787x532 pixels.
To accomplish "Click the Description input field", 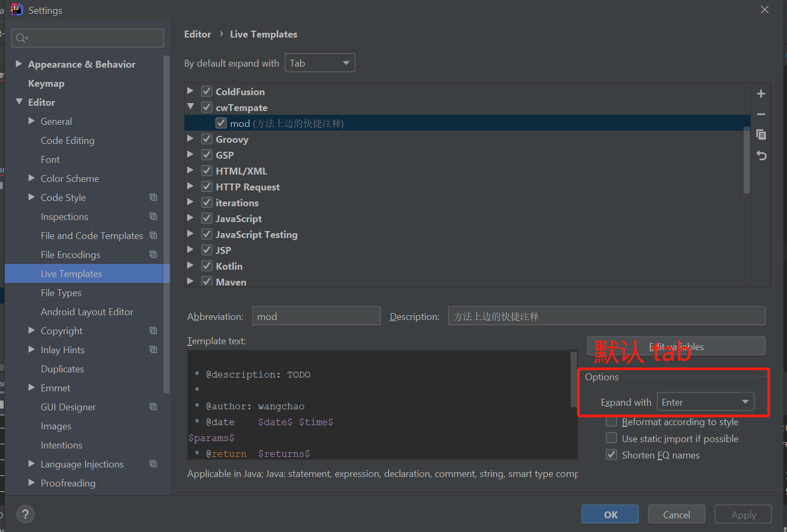I will tap(607, 316).
